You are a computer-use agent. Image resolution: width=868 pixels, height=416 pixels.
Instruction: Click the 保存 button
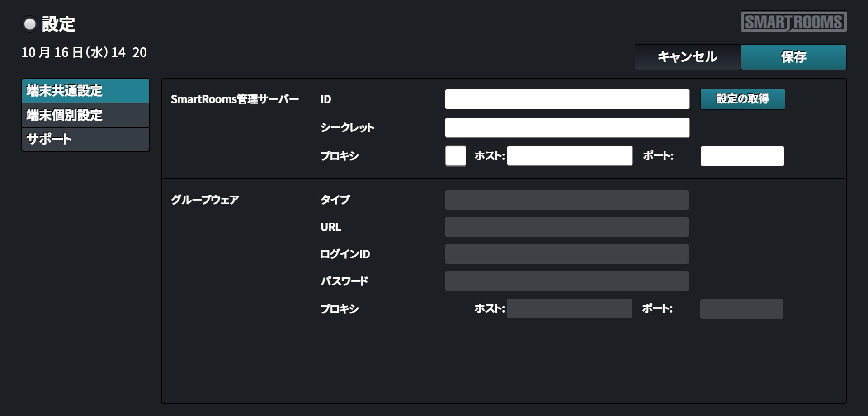(793, 57)
